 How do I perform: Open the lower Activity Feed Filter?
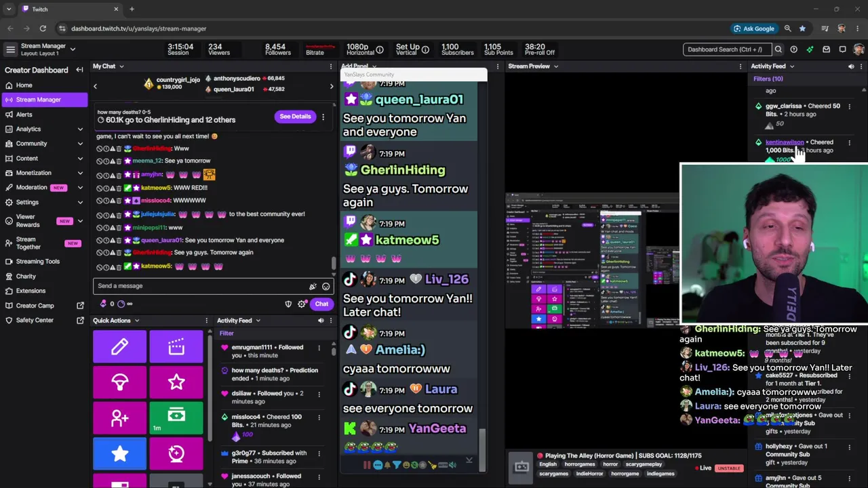(x=226, y=333)
